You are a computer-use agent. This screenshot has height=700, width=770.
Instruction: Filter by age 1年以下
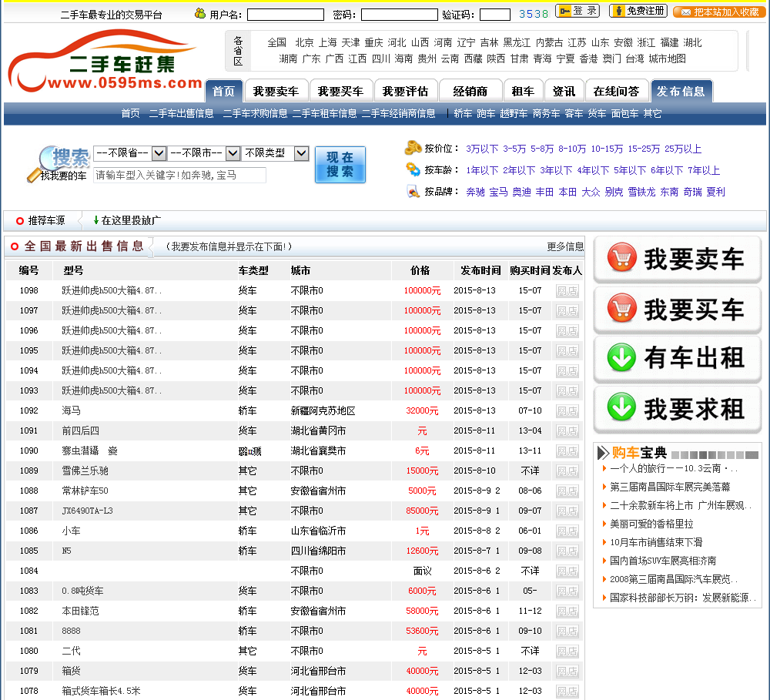coord(482,170)
